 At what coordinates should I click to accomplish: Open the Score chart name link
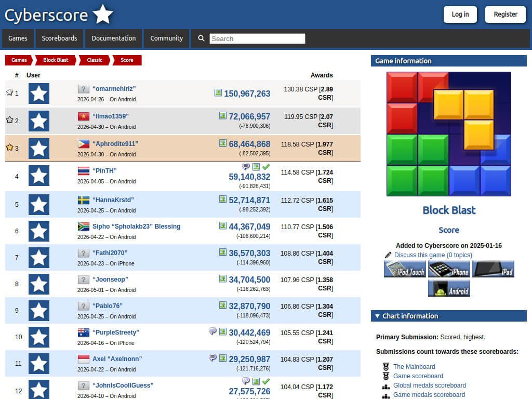449,230
